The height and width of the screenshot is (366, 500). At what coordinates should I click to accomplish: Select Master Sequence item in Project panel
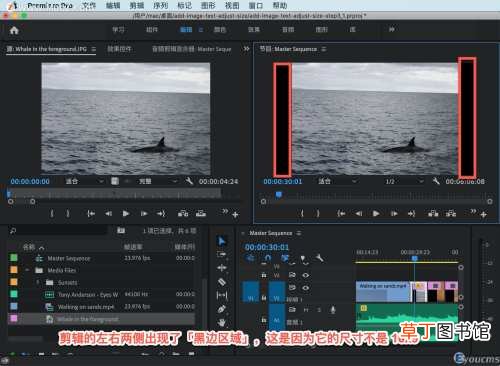(x=69, y=258)
